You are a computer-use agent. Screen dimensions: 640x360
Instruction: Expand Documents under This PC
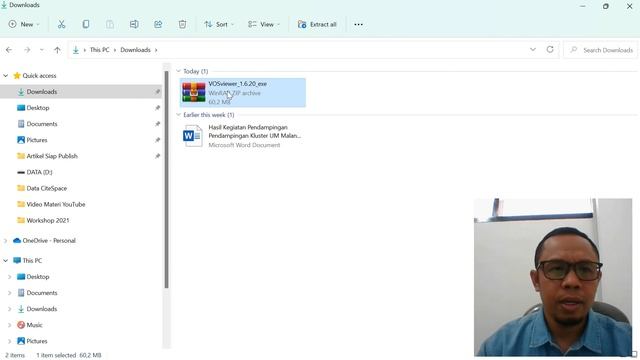10,293
